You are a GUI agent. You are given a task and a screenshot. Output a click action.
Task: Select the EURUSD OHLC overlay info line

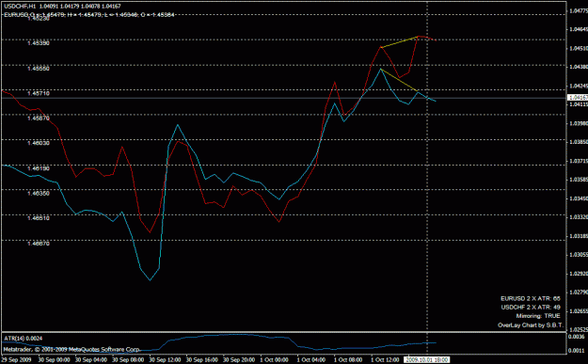89,15
